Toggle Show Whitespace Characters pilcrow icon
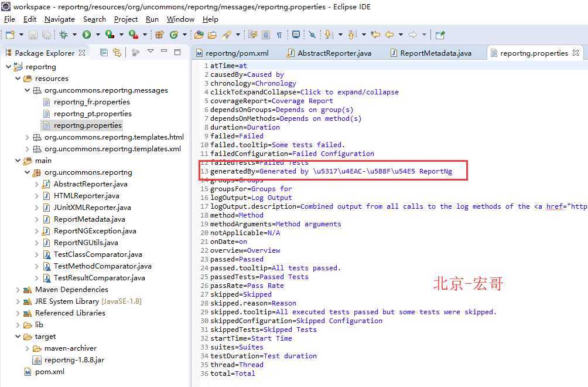This screenshot has height=387, width=588. (279, 35)
